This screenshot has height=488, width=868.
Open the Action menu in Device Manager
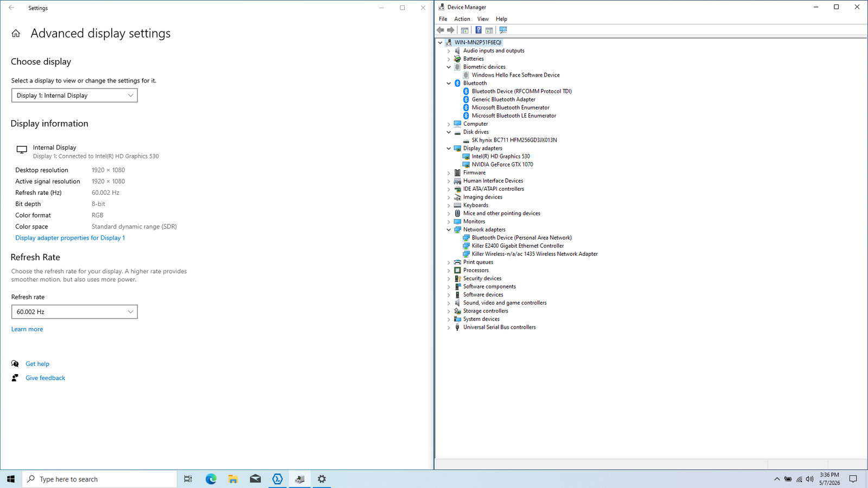click(x=462, y=19)
